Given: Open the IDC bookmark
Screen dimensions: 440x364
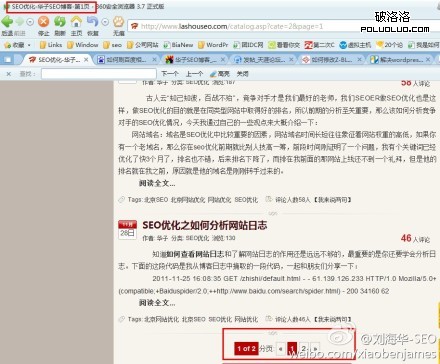Looking at the screenshot, I should pos(248,45).
